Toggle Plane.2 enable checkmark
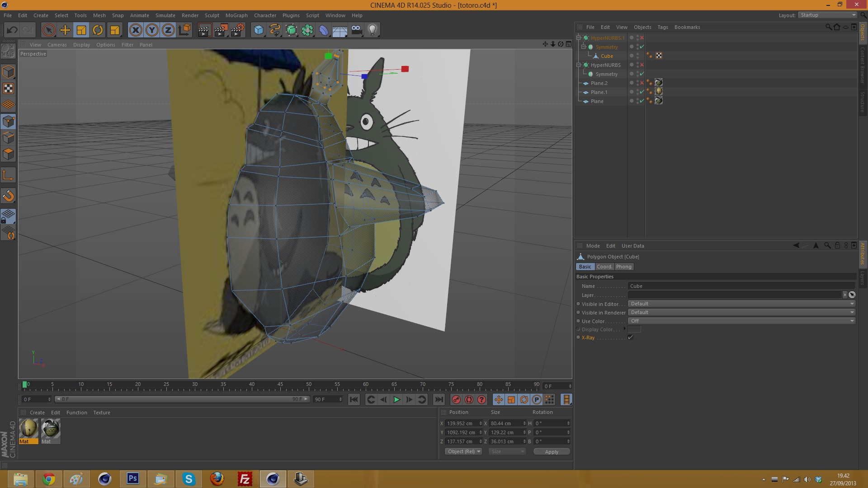Viewport: 868px width, 488px height. (642, 83)
